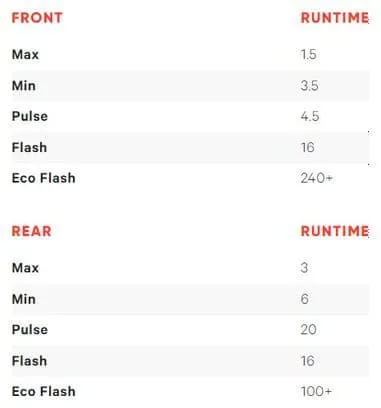Viewport: 381px width, 408px height.
Task: Click the REAR section heading
Action: pyautogui.click(x=32, y=231)
